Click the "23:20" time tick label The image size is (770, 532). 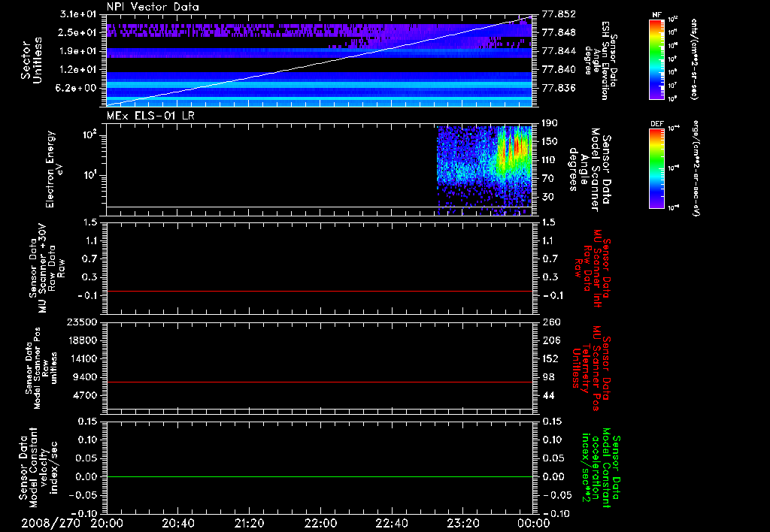(462, 523)
